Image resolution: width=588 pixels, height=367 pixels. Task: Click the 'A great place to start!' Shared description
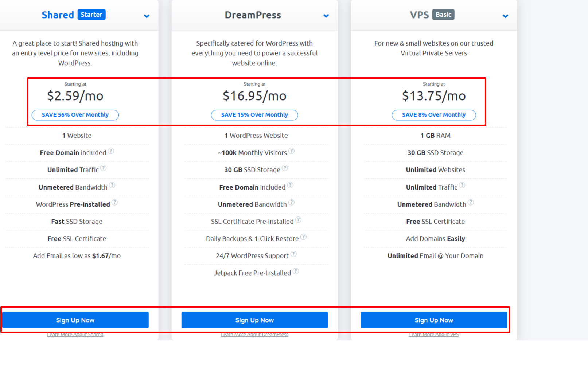point(75,53)
